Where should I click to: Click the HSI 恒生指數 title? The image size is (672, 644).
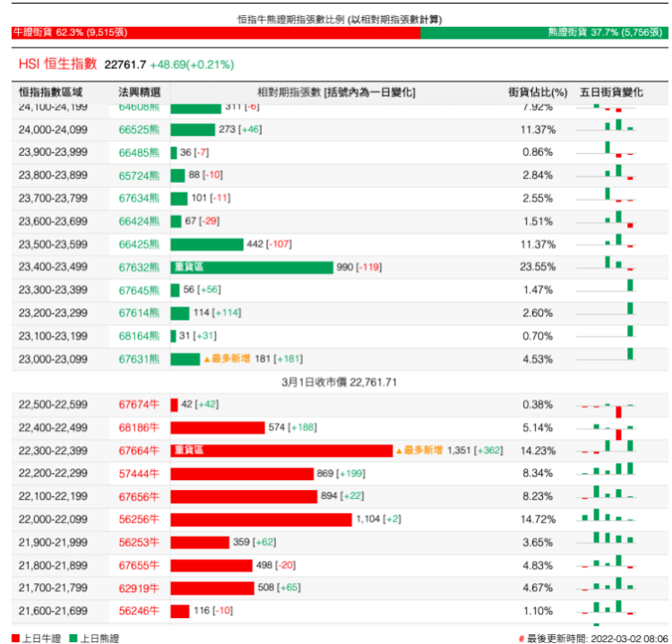[x=58, y=64]
